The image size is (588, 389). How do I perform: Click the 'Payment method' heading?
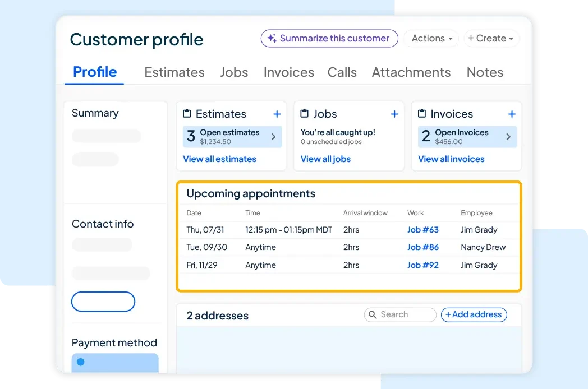tap(114, 342)
